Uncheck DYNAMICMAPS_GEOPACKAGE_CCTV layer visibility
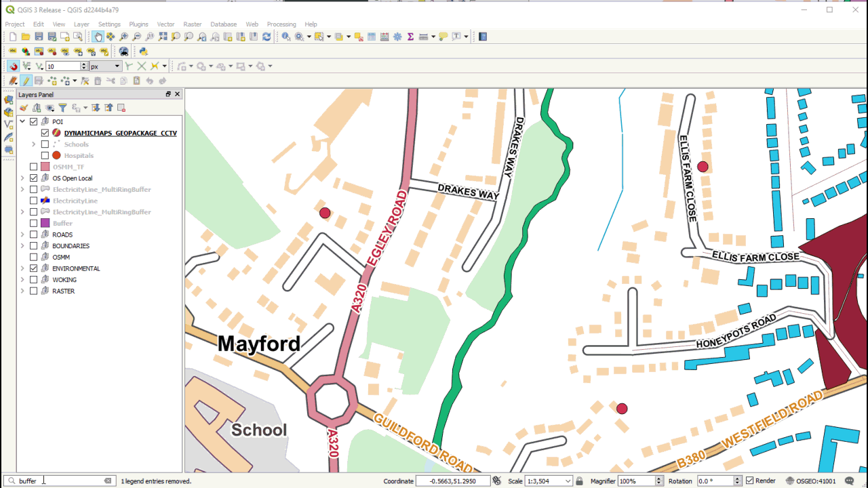Viewport: 868px width, 488px height. tap(45, 133)
